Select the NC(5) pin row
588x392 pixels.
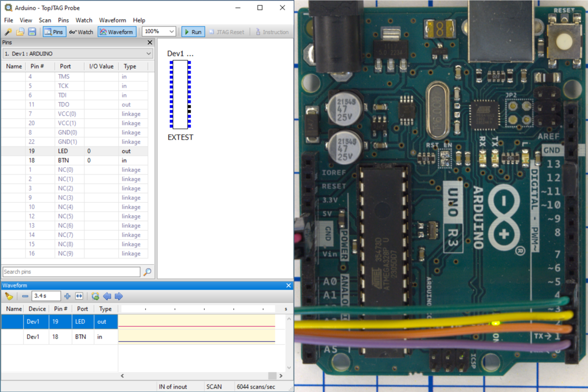pos(74,217)
